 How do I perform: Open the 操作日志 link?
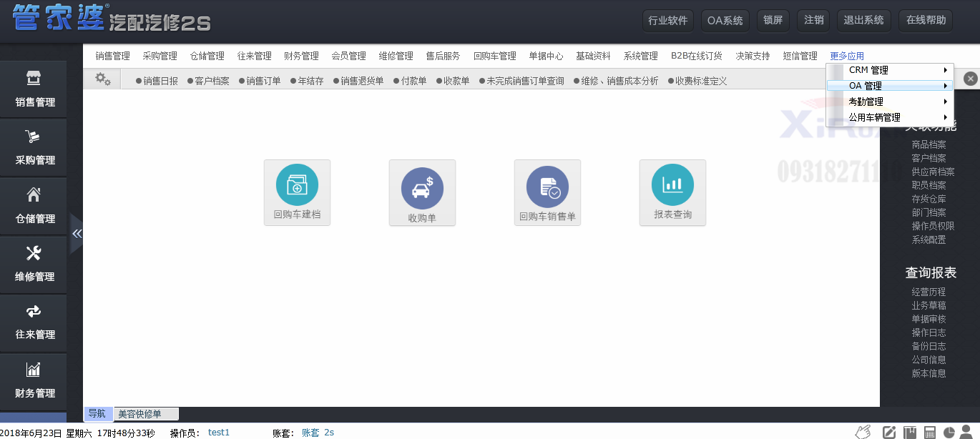pos(928,332)
